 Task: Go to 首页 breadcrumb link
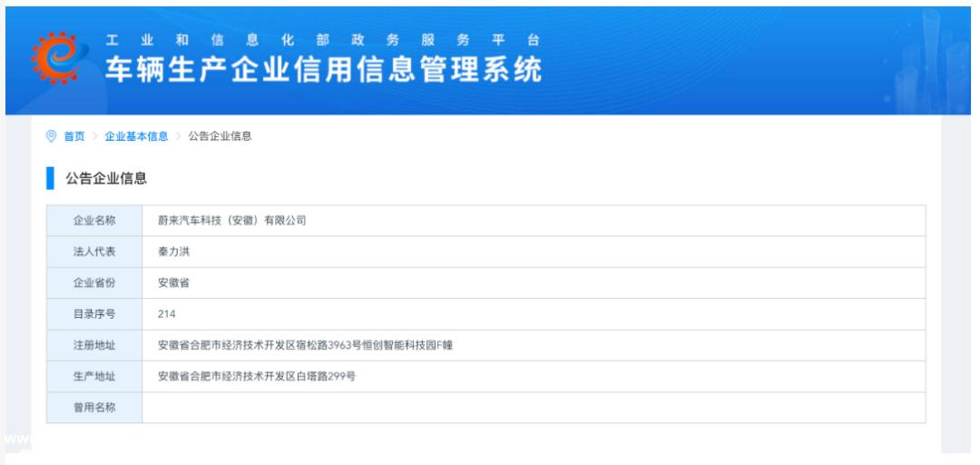tap(74, 136)
